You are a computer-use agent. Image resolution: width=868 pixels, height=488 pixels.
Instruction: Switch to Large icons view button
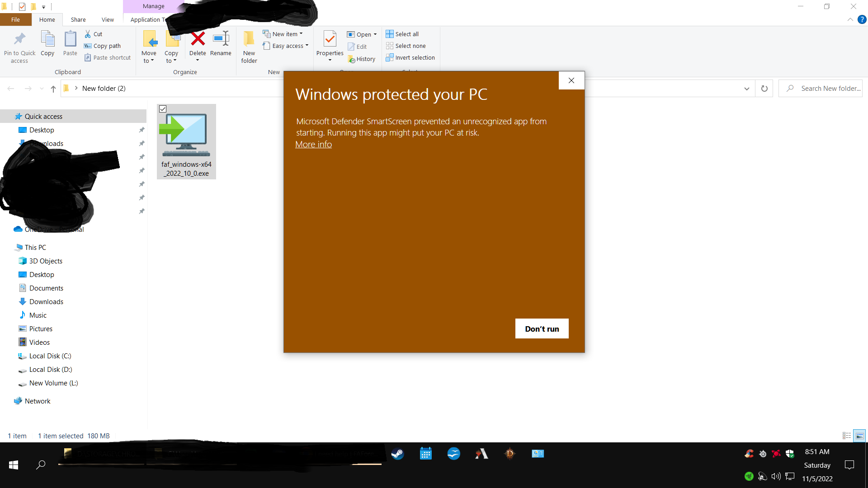[x=859, y=436]
